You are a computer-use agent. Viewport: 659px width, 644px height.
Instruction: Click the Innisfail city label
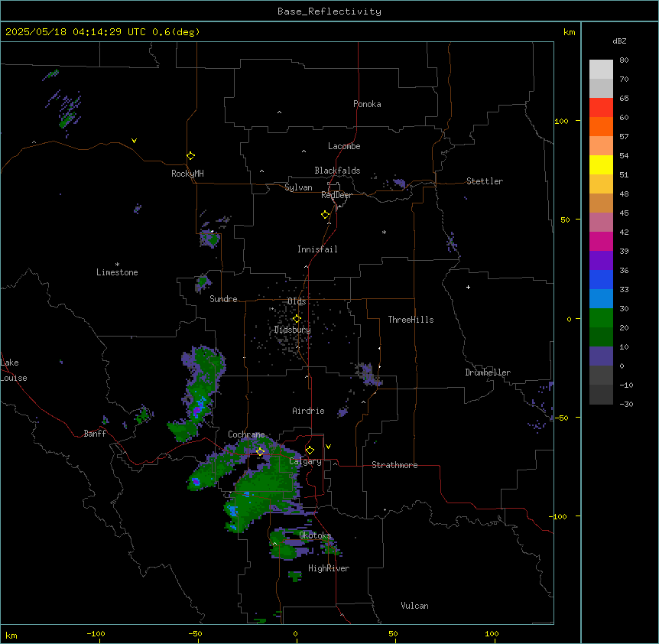point(317,249)
